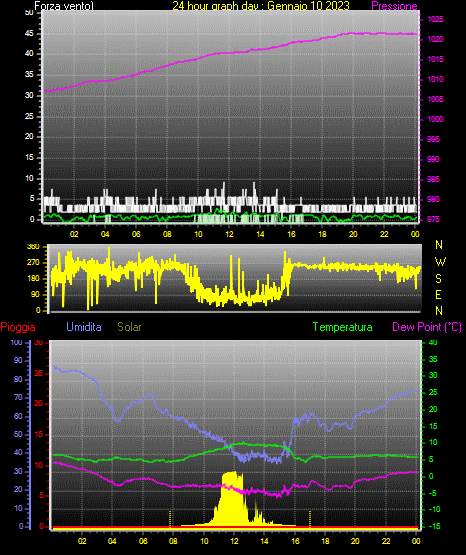Select the 990 pressure axis value
This screenshot has height=555, width=466.
433,159
